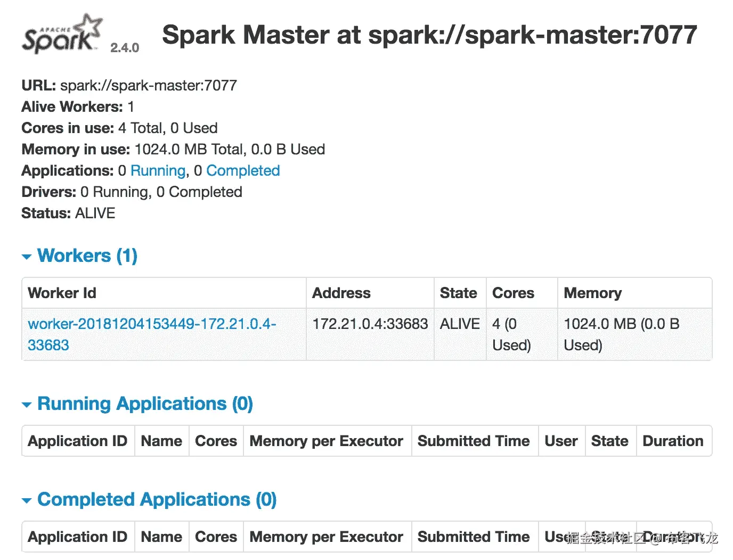The image size is (733, 560).
Task: Click Memory per Executor header in Running Applications
Action: coord(327,441)
